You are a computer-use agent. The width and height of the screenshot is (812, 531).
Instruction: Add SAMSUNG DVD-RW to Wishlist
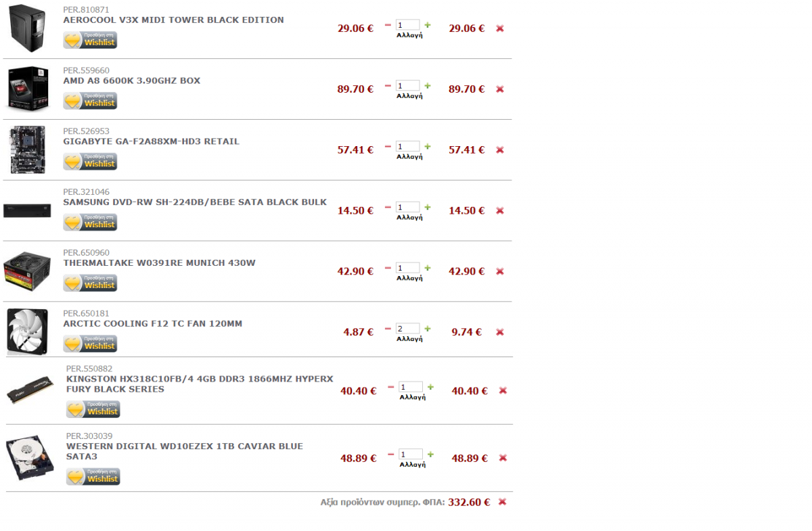click(90, 222)
